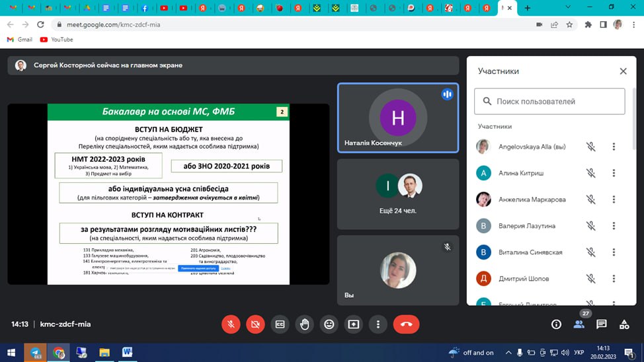This screenshot has width=644, height=362.
Task: Open options menu for Валерия Лазутина
Action: [x=614, y=226]
